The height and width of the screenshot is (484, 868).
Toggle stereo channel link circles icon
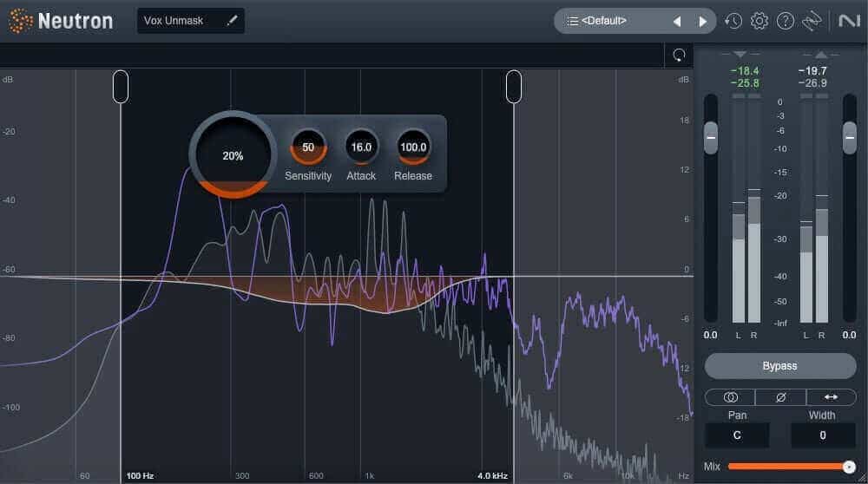[730, 397]
